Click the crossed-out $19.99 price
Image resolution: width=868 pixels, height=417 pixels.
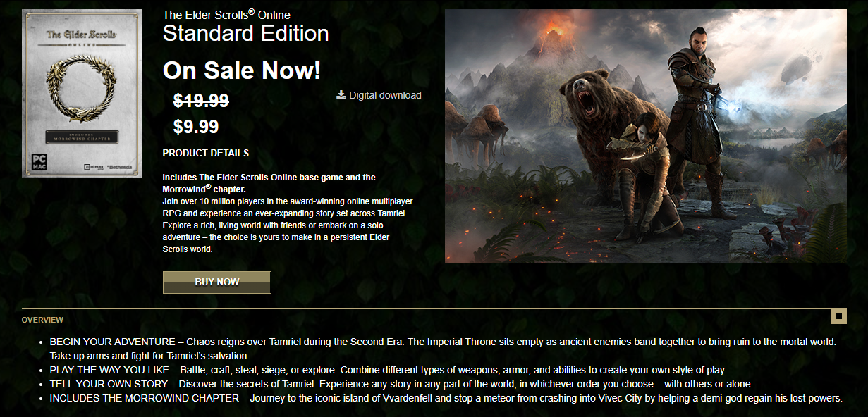pos(201,101)
